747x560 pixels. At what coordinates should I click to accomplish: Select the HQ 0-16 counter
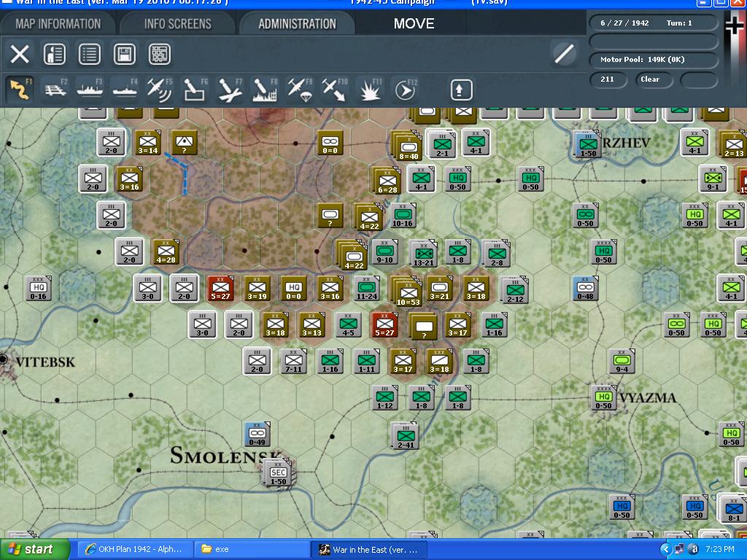(38, 288)
